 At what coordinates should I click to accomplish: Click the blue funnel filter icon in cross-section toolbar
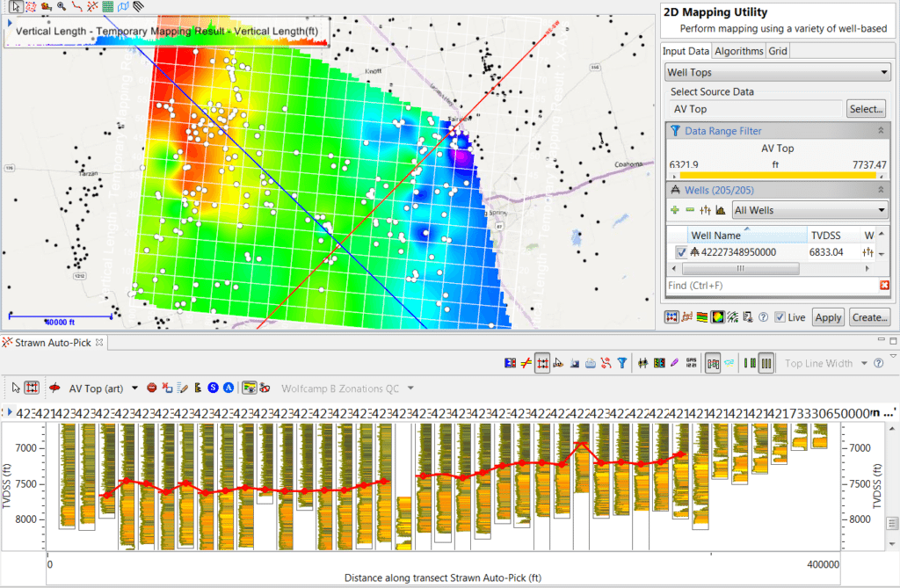[621, 362]
